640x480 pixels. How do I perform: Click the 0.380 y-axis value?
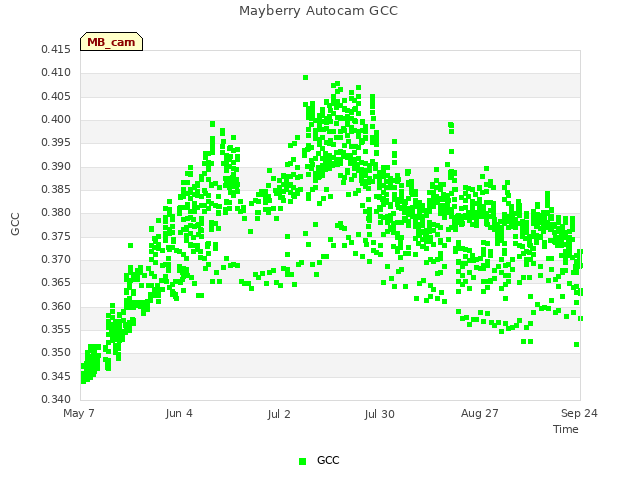click(56, 213)
